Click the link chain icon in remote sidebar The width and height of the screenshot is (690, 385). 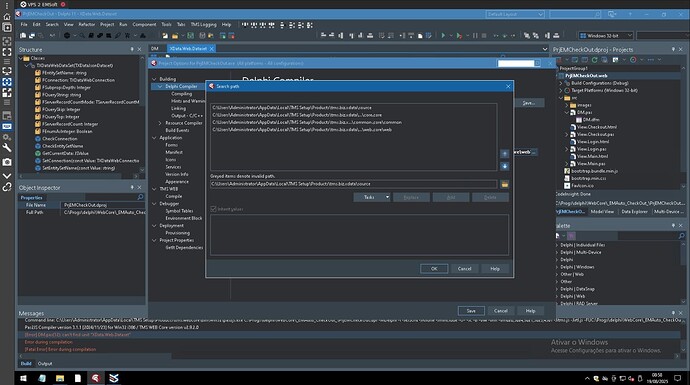tap(7, 187)
